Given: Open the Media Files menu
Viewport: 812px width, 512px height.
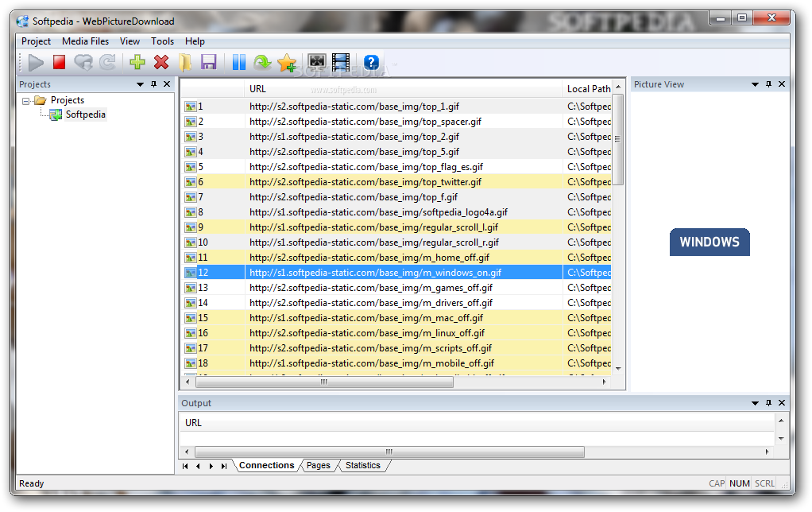Looking at the screenshot, I should [x=86, y=41].
